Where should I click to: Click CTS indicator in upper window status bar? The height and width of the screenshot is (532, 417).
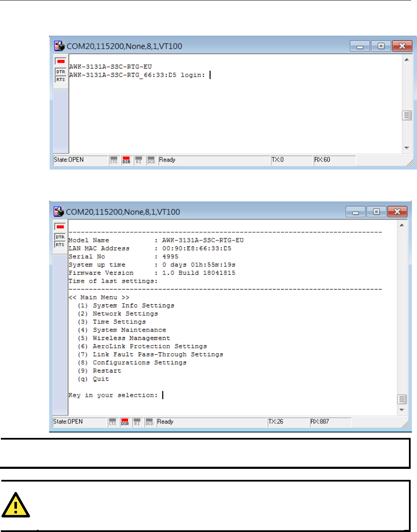pos(114,160)
